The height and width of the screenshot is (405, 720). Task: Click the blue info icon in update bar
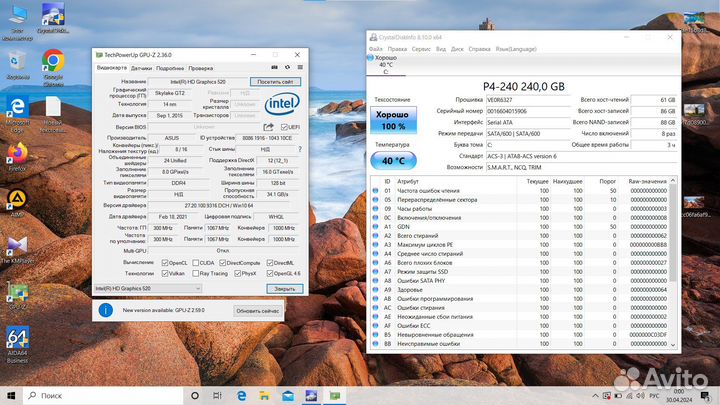click(x=106, y=310)
